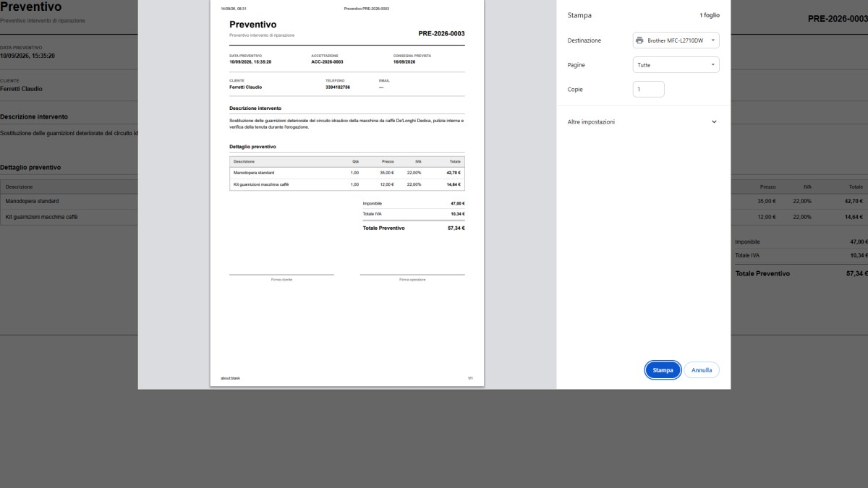
Task: Click 'Firma cliente' signature label in preview
Action: (281, 279)
